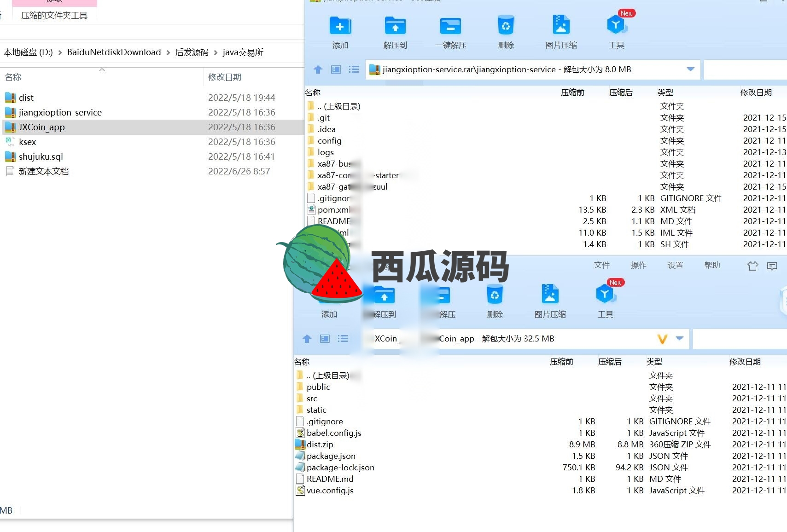Expand the chevron after 后发源码 in the breadcrumb
The width and height of the screenshot is (787, 532).
(x=216, y=52)
